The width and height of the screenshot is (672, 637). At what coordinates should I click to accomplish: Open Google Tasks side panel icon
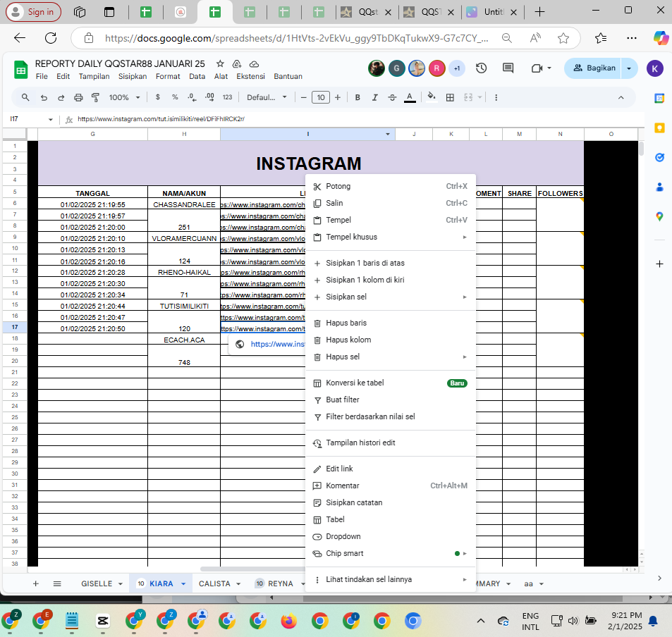(659, 158)
